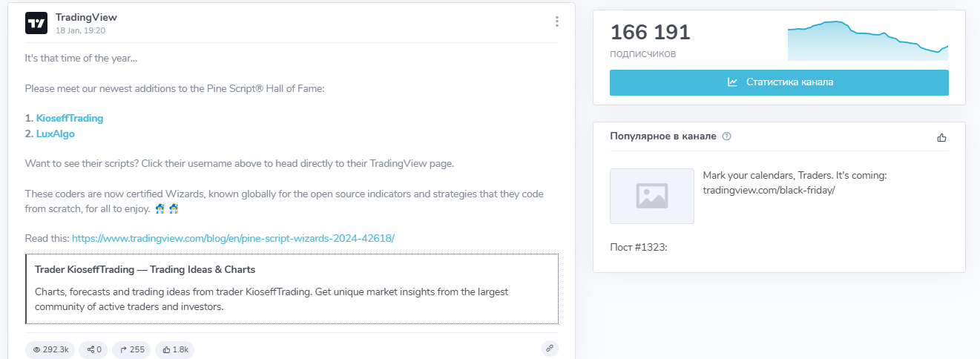This screenshot has height=359, width=980.
Task: Click the forwards badge showing 255
Action: [131, 349]
